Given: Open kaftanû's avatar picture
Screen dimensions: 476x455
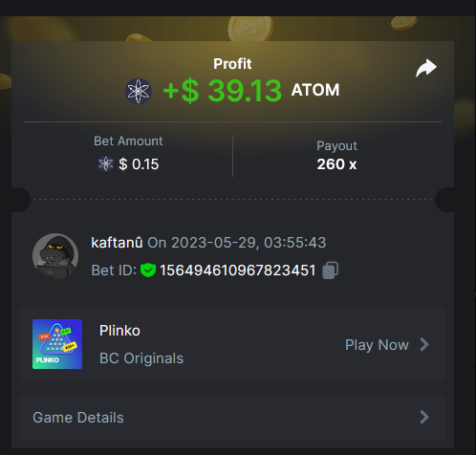Looking at the screenshot, I should (x=55, y=256).
